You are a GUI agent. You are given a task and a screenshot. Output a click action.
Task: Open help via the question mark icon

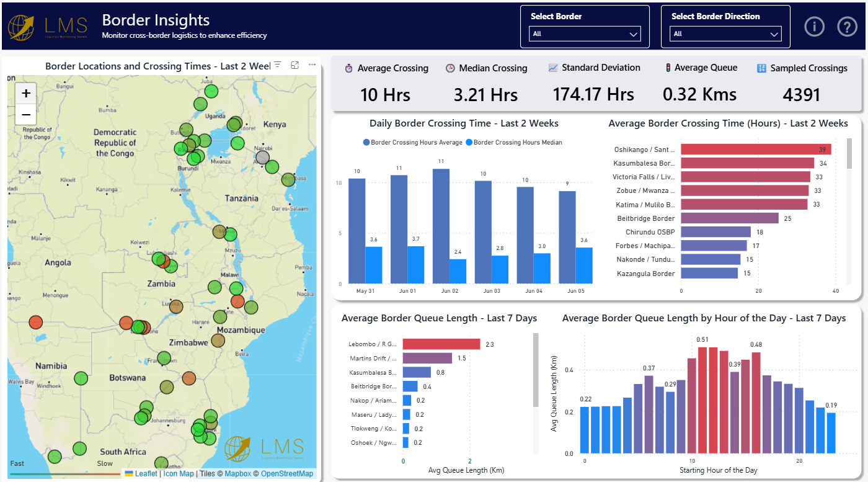tap(847, 27)
